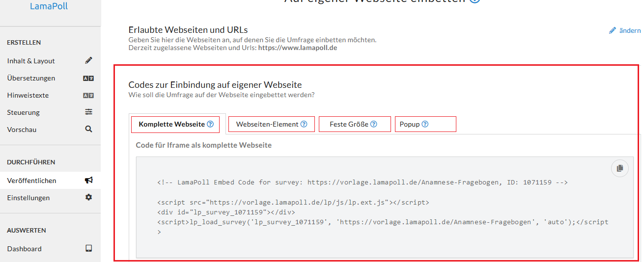The height and width of the screenshot is (262, 644).
Task: Open the LamaPoll home logo link
Action: (x=49, y=6)
